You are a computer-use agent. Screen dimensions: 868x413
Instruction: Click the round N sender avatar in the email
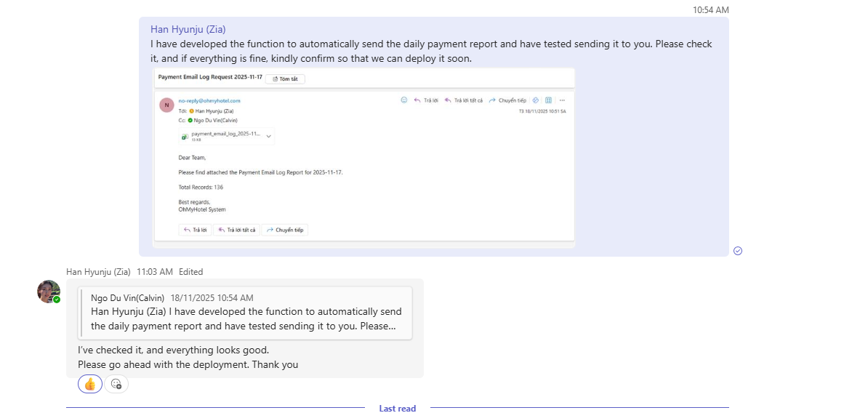pyautogui.click(x=166, y=105)
